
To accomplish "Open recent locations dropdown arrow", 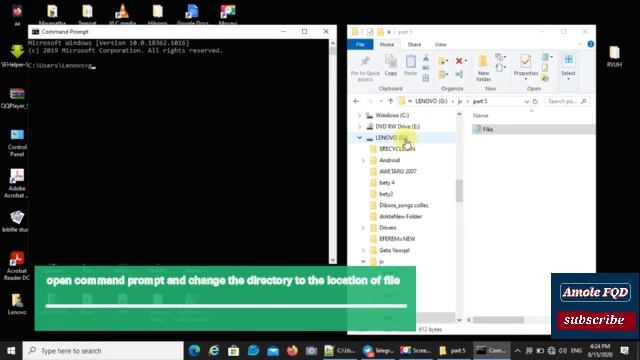I will pyautogui.click(x=380, y=101).
